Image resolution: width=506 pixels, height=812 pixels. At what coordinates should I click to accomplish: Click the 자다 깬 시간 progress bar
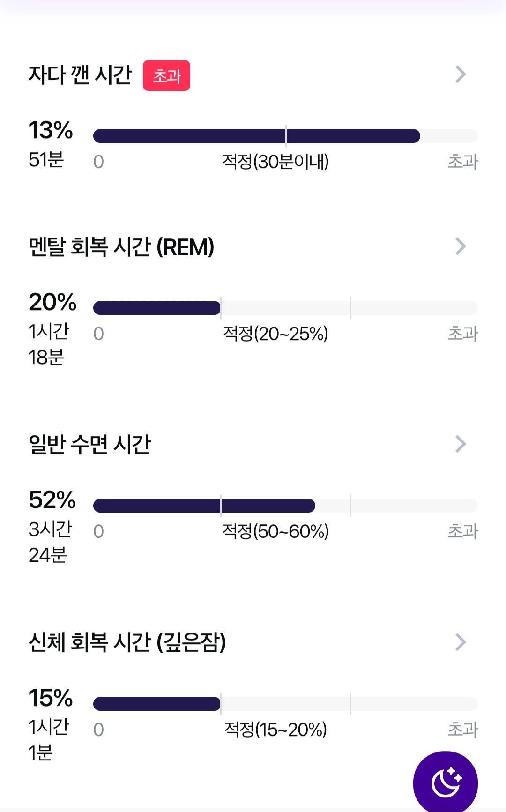coord(285,136)
